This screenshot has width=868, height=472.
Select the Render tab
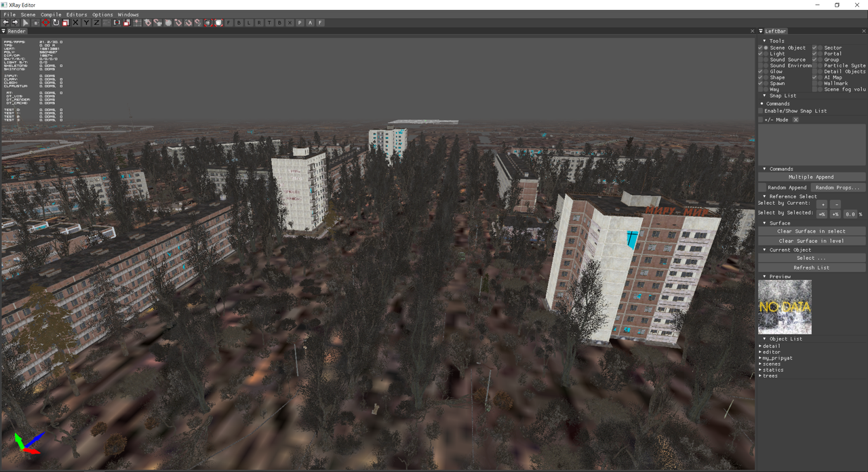(x=16, y=31)
